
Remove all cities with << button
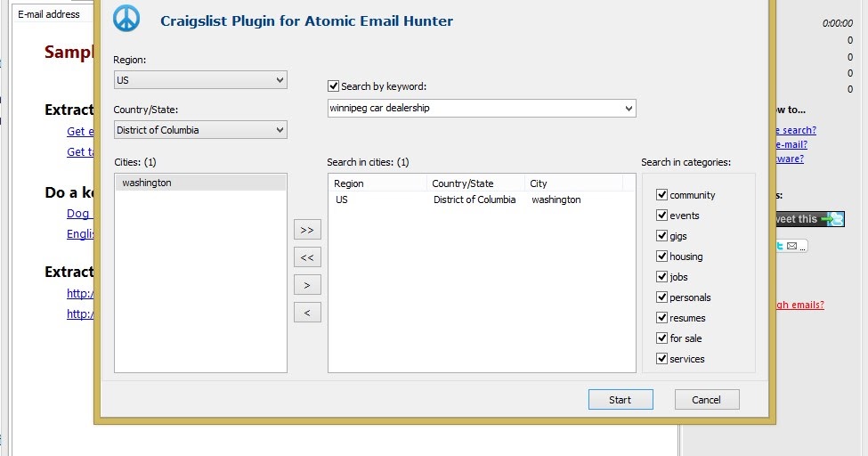(x=307, y=257)
